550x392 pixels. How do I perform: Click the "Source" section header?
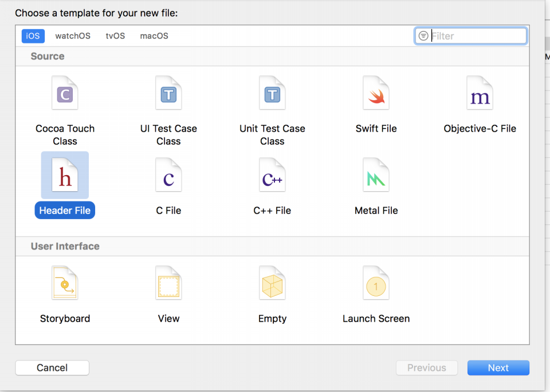(48, 57)
